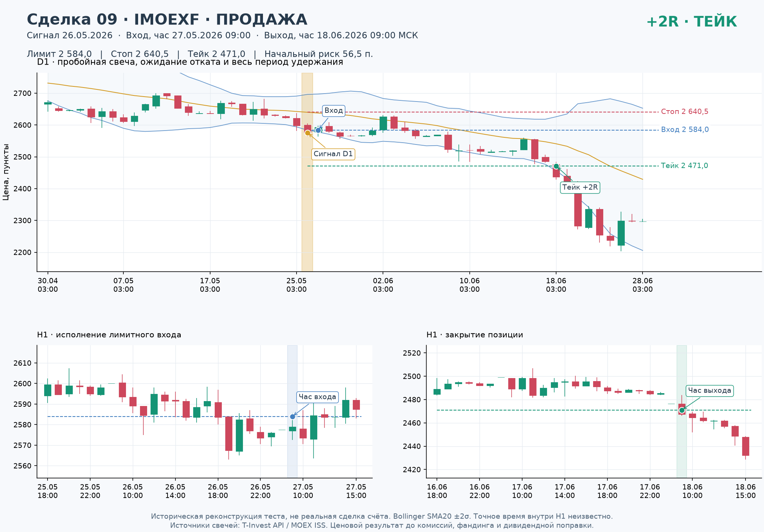Viewport: 764px width, 532px height.
Task: Click the blue dot under Час входа
Action: (292, 417)
